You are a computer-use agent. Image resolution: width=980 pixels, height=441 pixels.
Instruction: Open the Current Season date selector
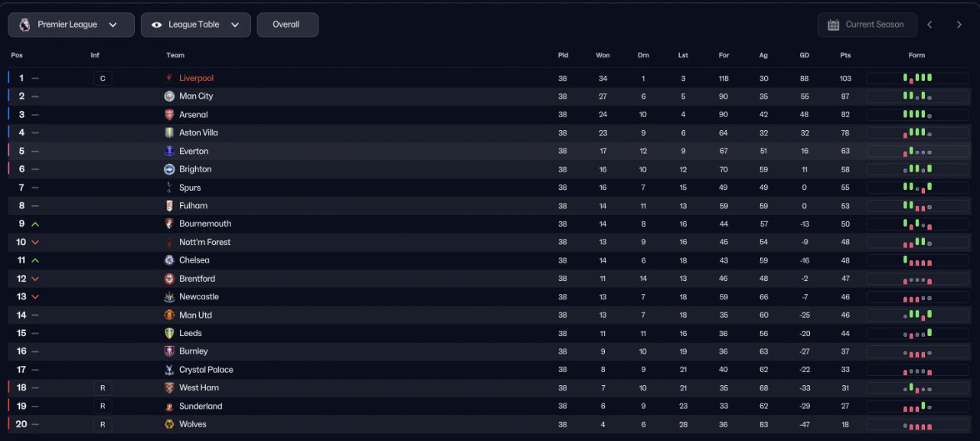866,24
